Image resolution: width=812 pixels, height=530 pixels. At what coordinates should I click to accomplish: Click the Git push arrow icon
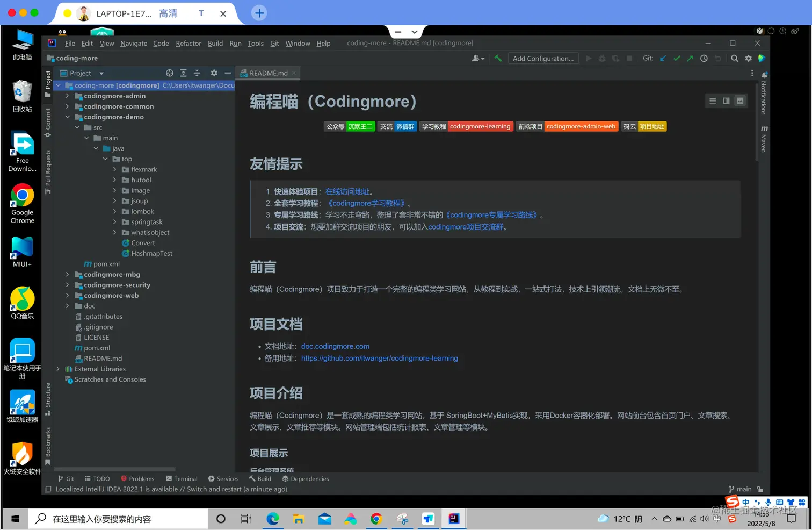tap(690, 59)
